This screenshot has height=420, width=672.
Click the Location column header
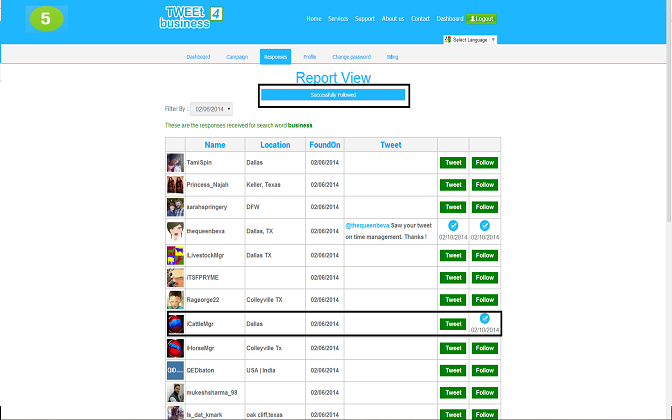point(275,145)
